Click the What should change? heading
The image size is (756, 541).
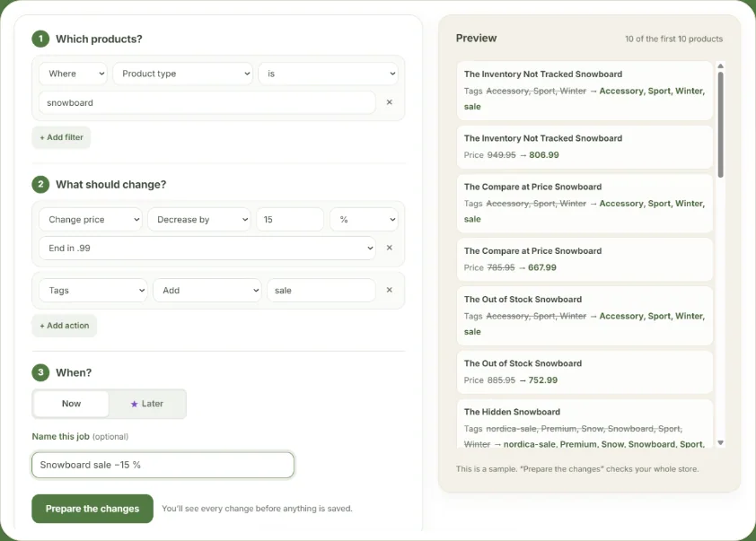click(x=111, y=185)
